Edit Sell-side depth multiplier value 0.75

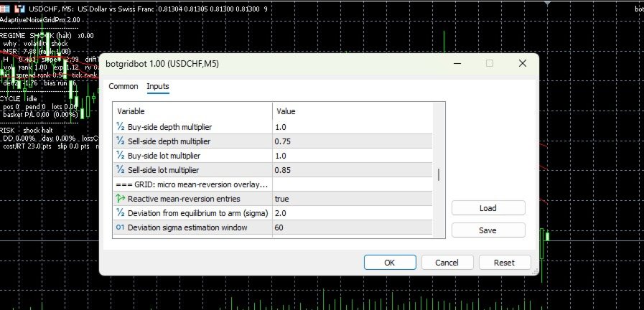click(353, 141)
